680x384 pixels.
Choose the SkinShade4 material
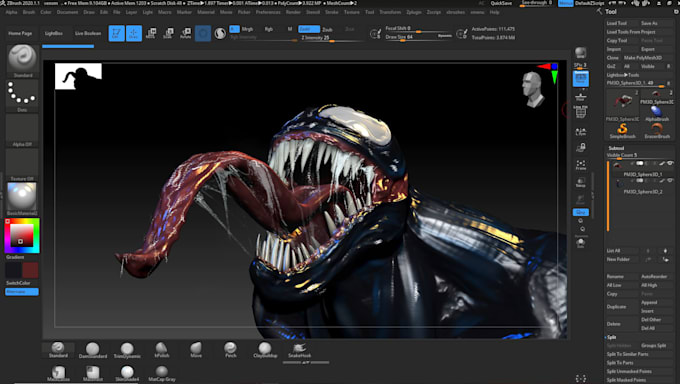point(127,374)
